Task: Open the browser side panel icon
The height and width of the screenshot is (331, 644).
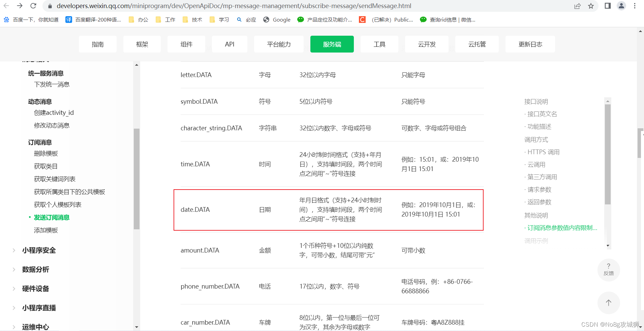Action: [608, 6]
